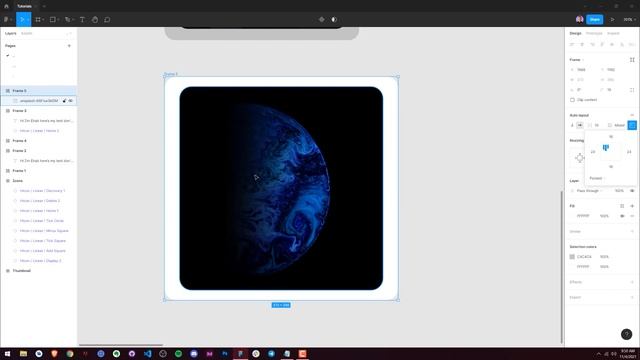
Task: Select the Thumbnail frame layer
Action: [38, 271]
